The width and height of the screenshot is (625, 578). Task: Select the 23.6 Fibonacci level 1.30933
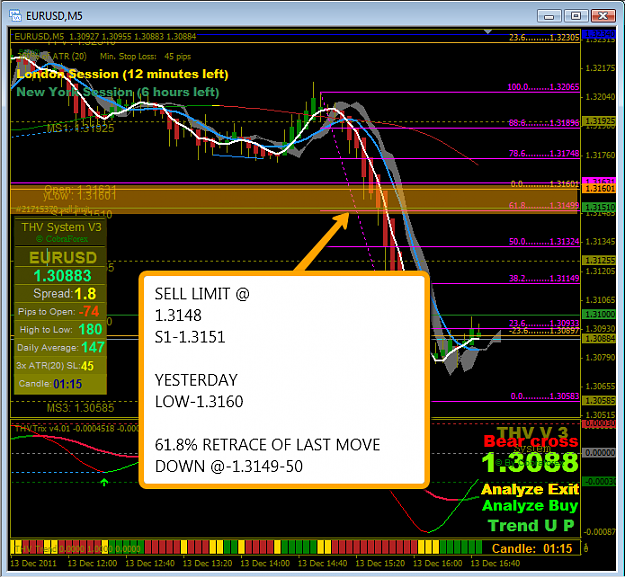544,323
